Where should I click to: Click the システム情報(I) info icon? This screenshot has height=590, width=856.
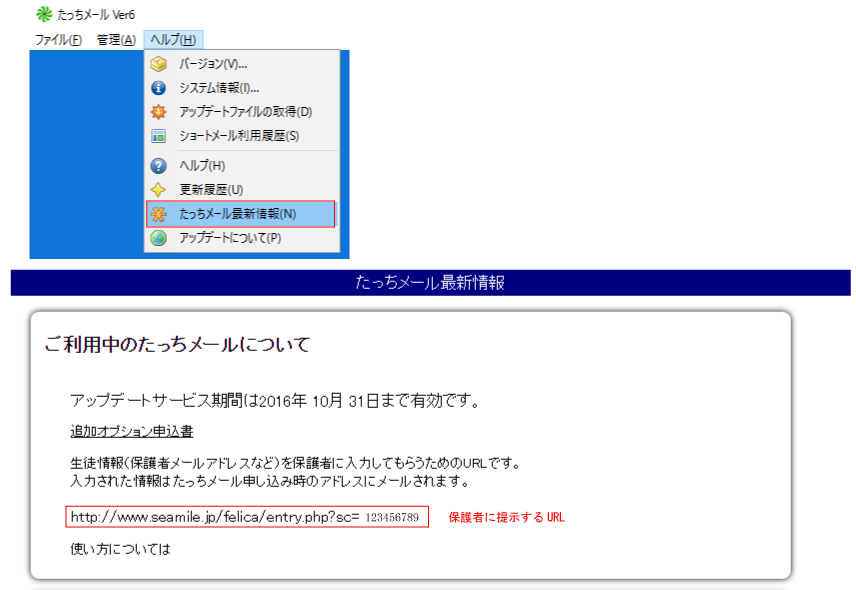pyautogui.click(x=158, y=88)
